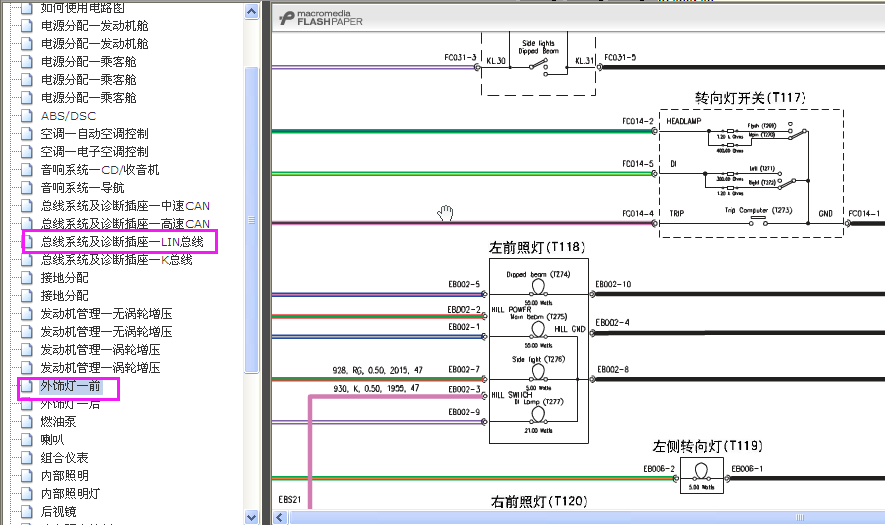Click the page icon next to 空调—自动空调控制
The height and width of the screenshot is (525, 885).
click(x=27, y=134)
